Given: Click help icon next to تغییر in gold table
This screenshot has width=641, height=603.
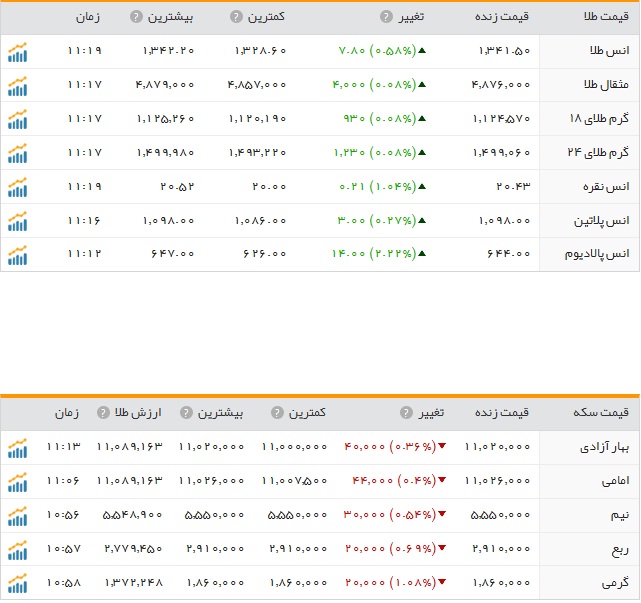Looking at the screenshot, I should point(386,17).
